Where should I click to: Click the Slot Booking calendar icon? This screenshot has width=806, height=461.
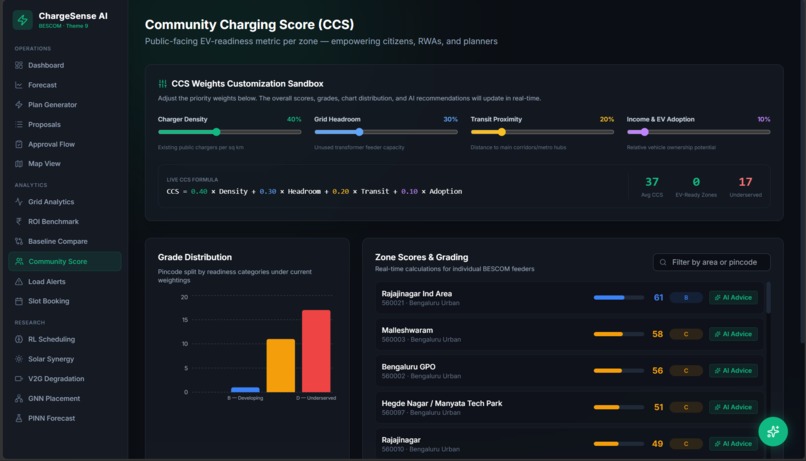(19, 301)
